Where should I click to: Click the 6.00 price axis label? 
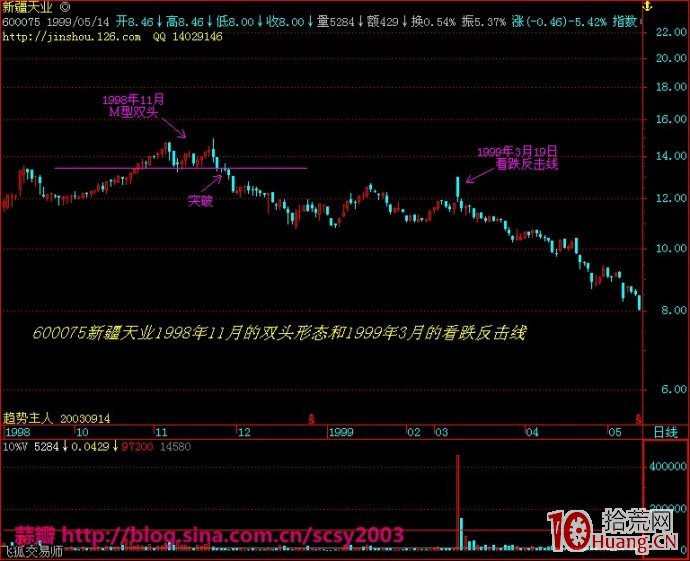pyautogui.click(x=674, y=389)
